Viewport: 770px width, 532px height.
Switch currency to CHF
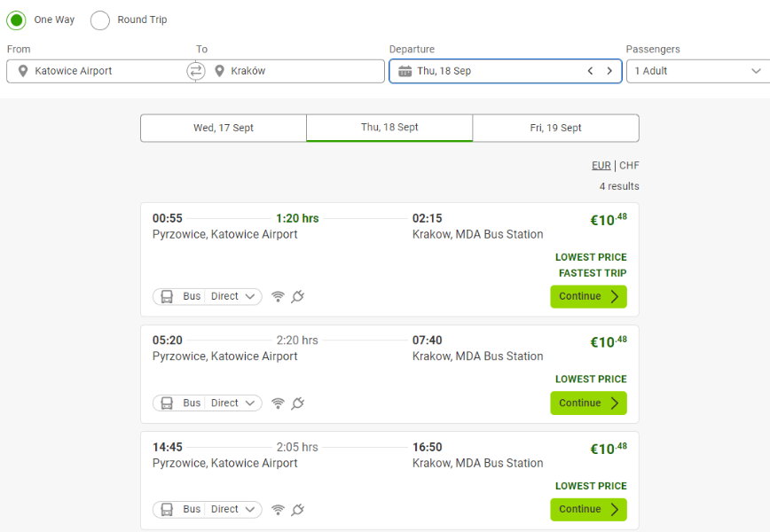click(x=629, y=166)
